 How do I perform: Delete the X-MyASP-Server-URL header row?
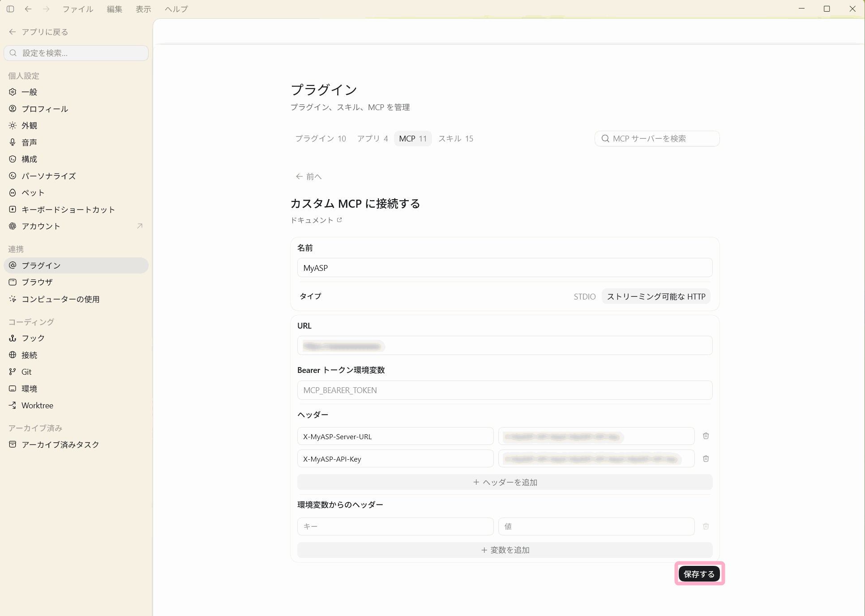coord(706,436)
